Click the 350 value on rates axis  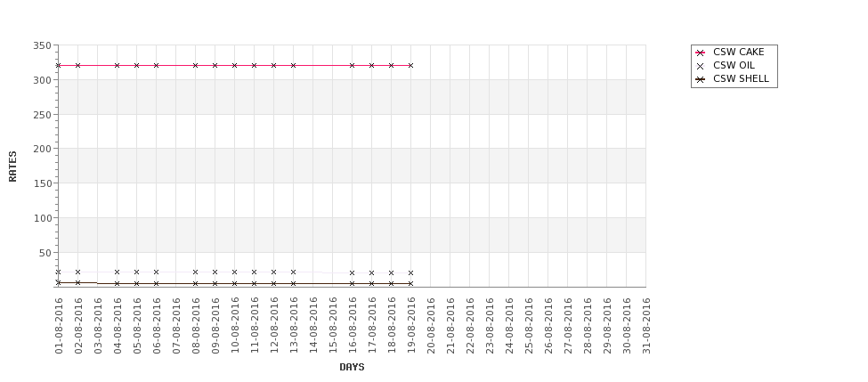[42, 45]
